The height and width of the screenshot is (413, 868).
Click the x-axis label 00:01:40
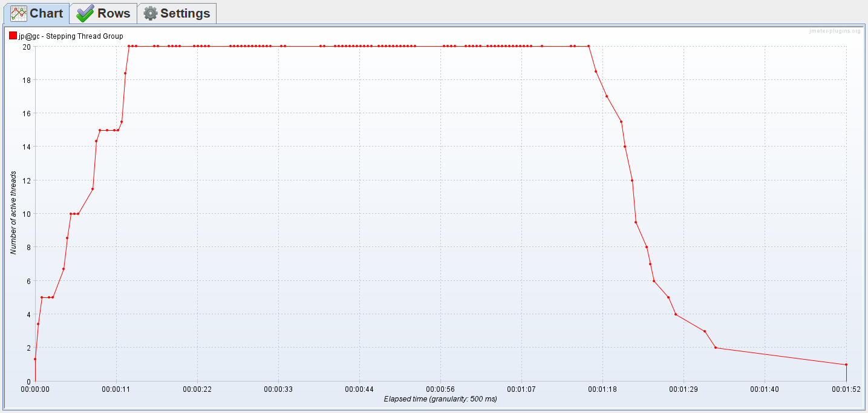[x=765, y=391]
